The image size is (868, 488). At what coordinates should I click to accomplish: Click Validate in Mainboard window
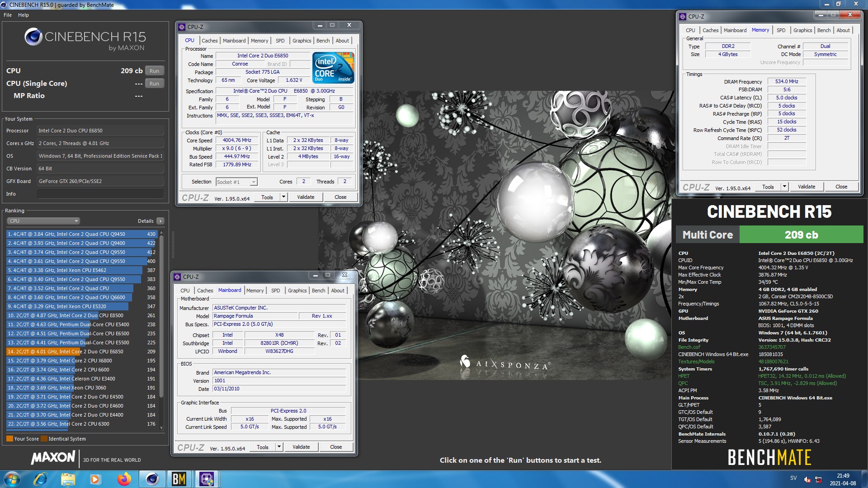point(301,447)
